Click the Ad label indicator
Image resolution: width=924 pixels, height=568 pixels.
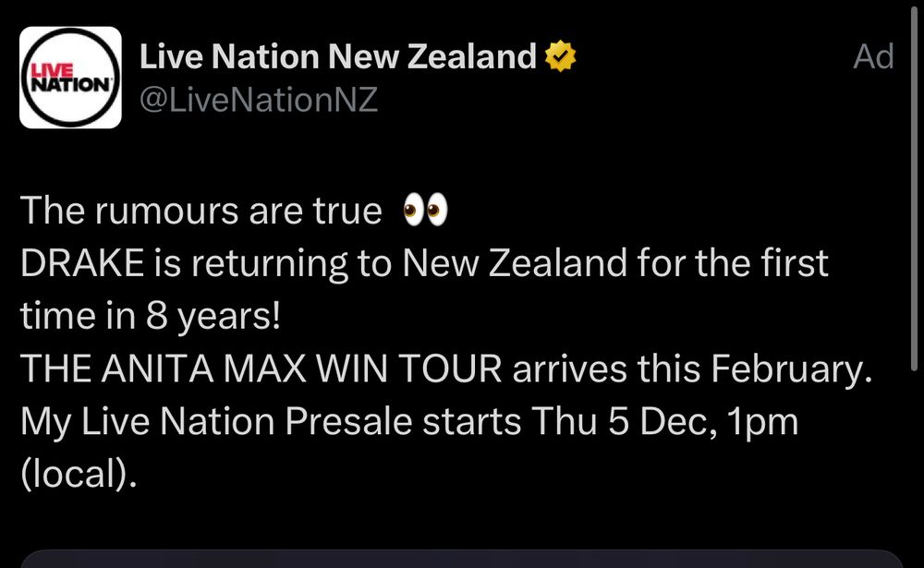click(x=875, y=55)
